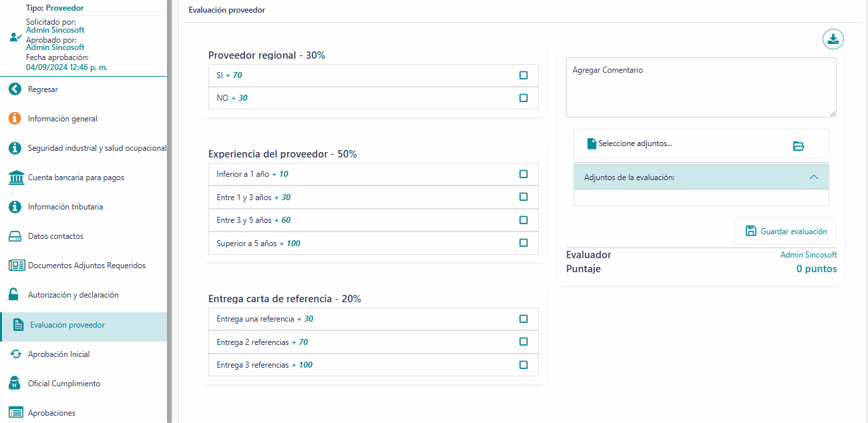Screen dimensions: 868x423
Task: Click the user icon near Solicitado por
Action: tap(15, 37)
